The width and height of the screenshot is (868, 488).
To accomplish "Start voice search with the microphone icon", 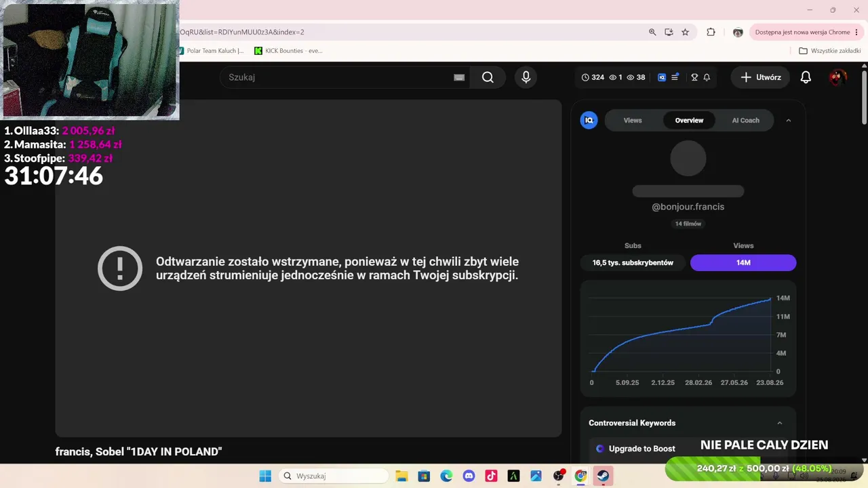I will (526, 77).
